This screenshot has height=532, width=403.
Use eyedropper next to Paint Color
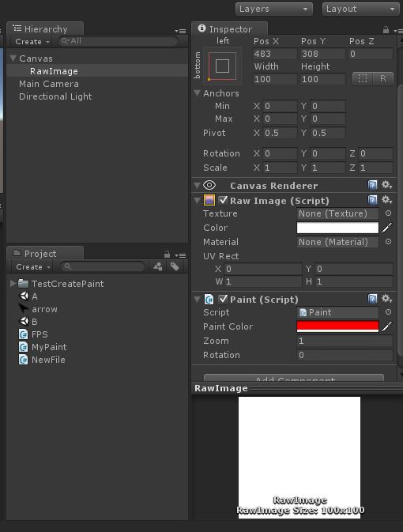(x=387, y=326)
